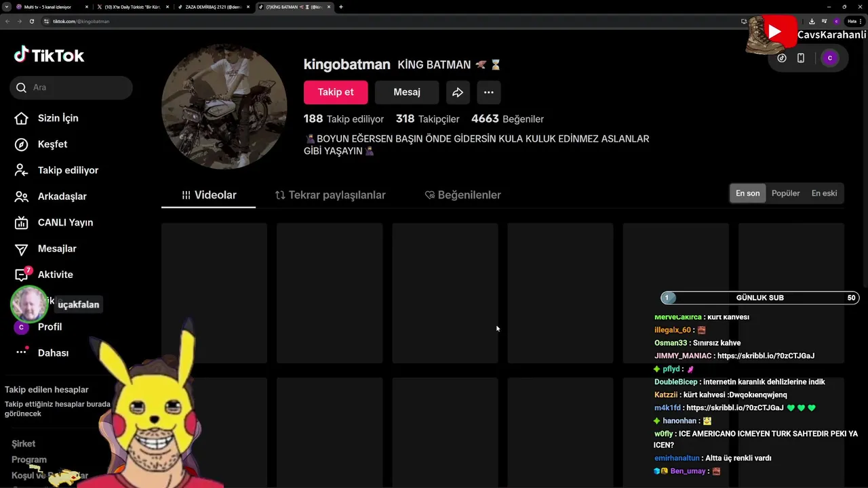The height and width of the screenshot is (488, 868).
Task: Open browser media controls icon
Action: pyautogui.click(x=824, y=21)
